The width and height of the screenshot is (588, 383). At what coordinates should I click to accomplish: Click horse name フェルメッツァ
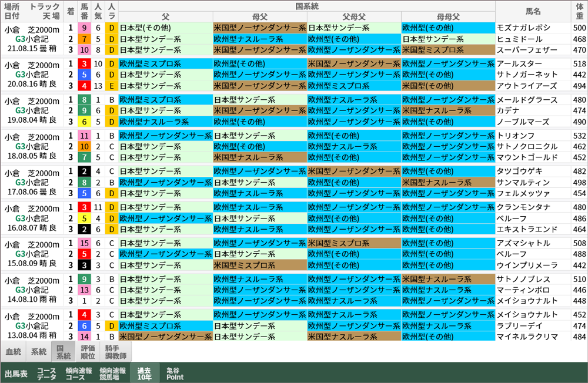(523, 193)
